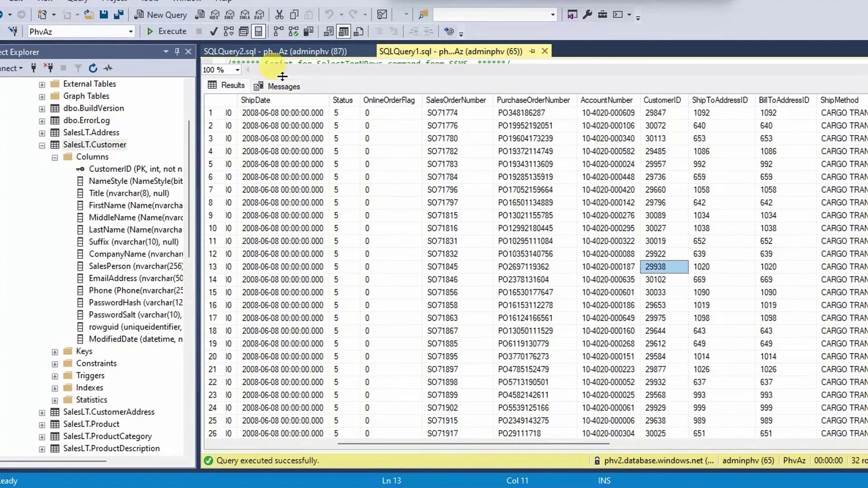
Task: Click the Cut scissors icon
Action: [279, 15]
